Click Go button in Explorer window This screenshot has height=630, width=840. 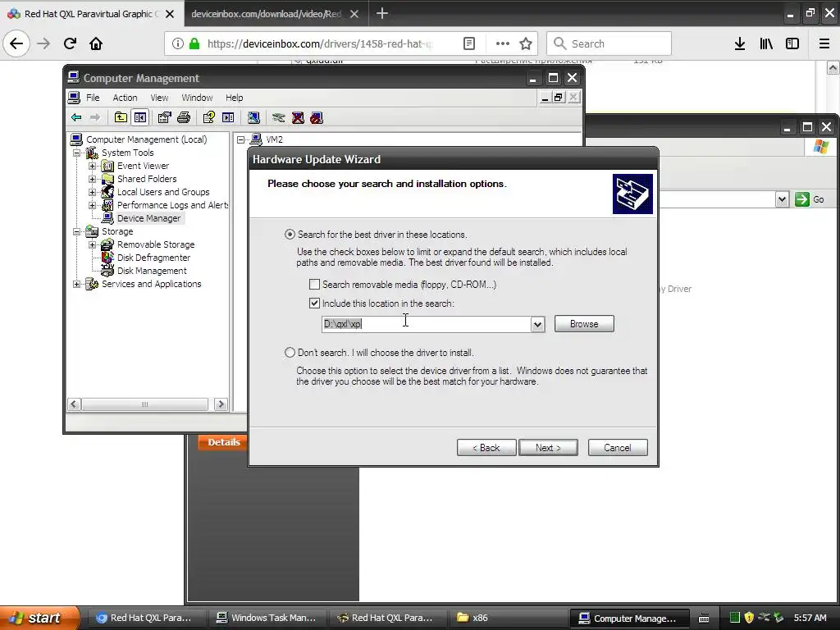(x=810, y=199)
